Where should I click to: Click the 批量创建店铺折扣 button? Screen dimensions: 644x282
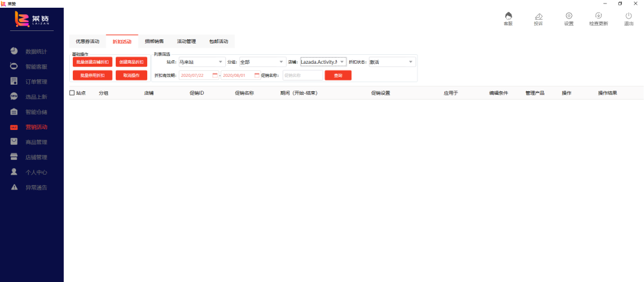(x=92, y=62)
